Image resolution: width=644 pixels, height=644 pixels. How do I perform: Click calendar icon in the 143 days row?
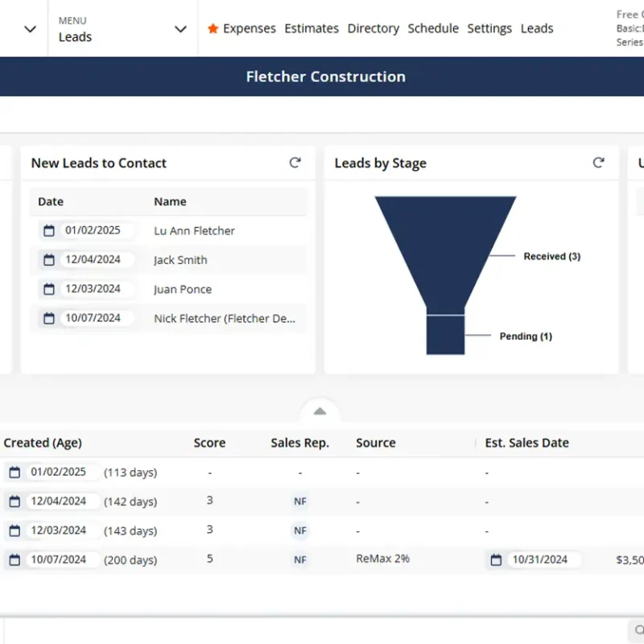pyautogui.click(x=14, y=530)
